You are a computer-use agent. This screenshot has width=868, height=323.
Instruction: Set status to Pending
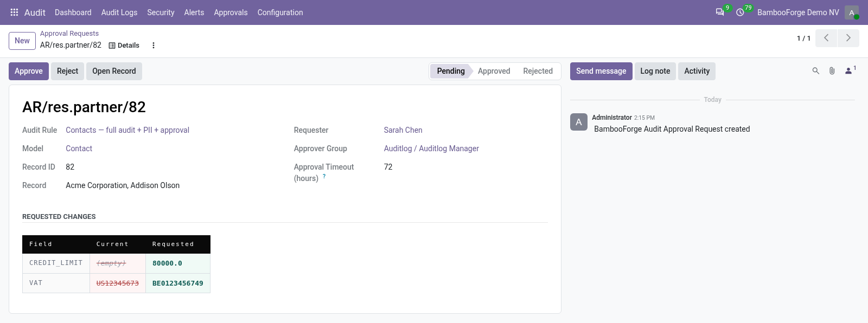[x=451, y=71]
